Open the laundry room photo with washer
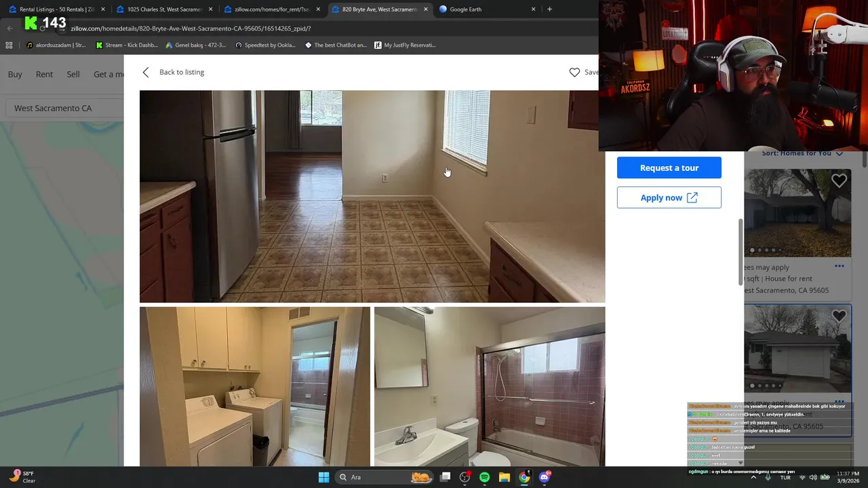 [x=255, y=386]
